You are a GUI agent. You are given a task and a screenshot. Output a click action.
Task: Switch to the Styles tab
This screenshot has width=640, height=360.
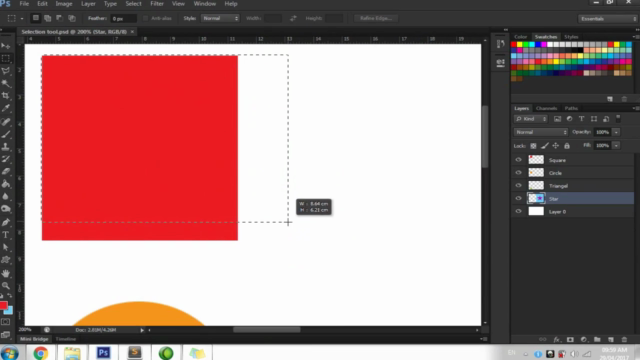pyautogui.click(x=571, y=37)
